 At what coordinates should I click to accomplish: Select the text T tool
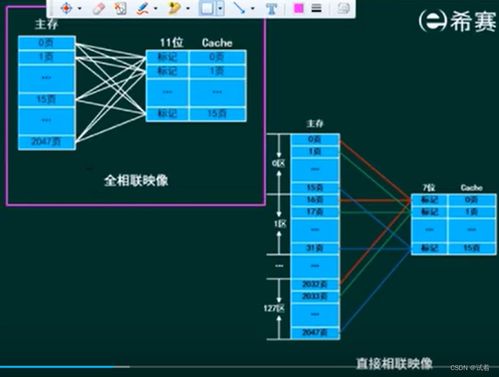pos(271,8)
